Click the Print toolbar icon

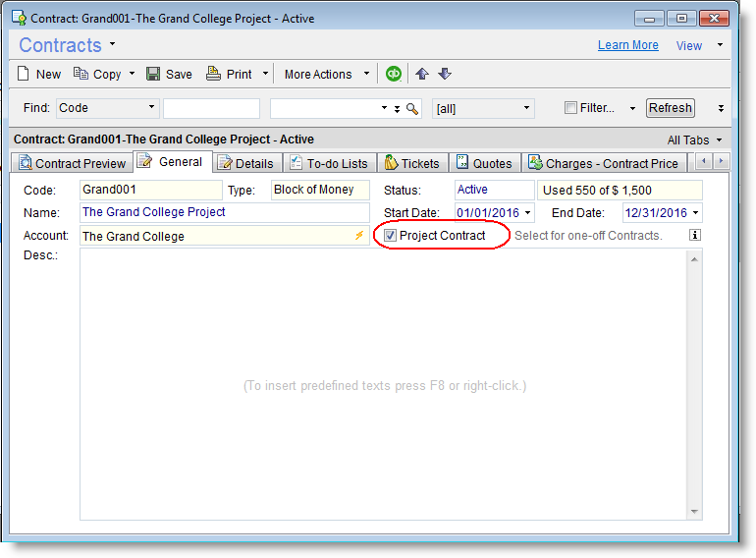(213, 74)
